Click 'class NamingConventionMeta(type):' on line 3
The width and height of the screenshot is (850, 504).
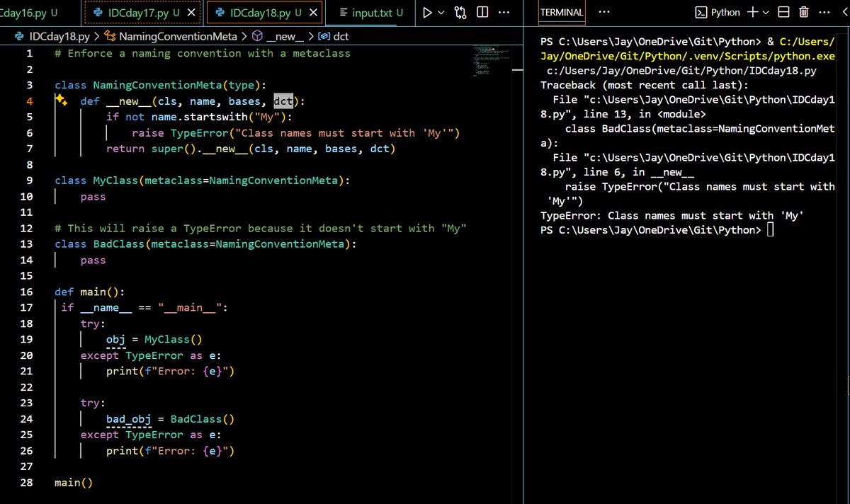coord(161,85)
